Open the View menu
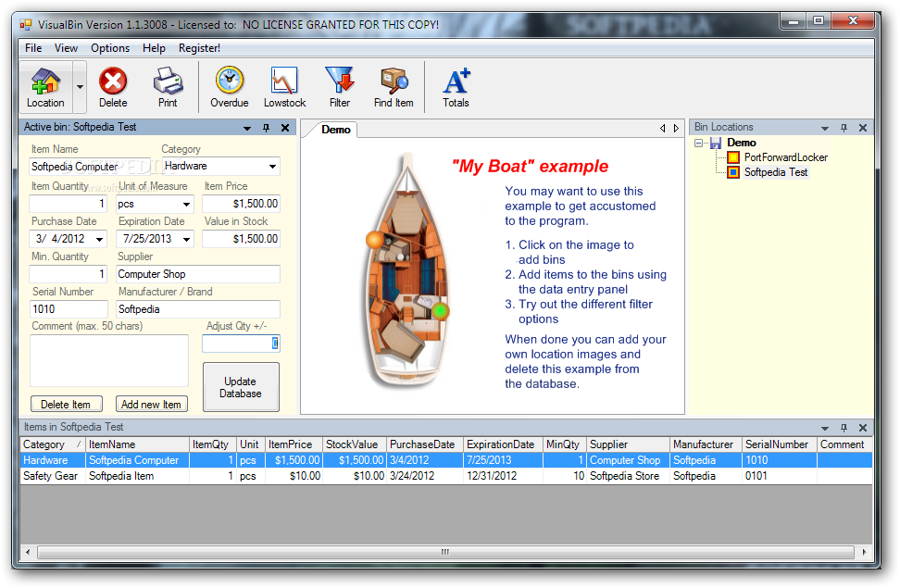Screen dimensions: 900x588 pyautogui.click(x=66, y=48)
